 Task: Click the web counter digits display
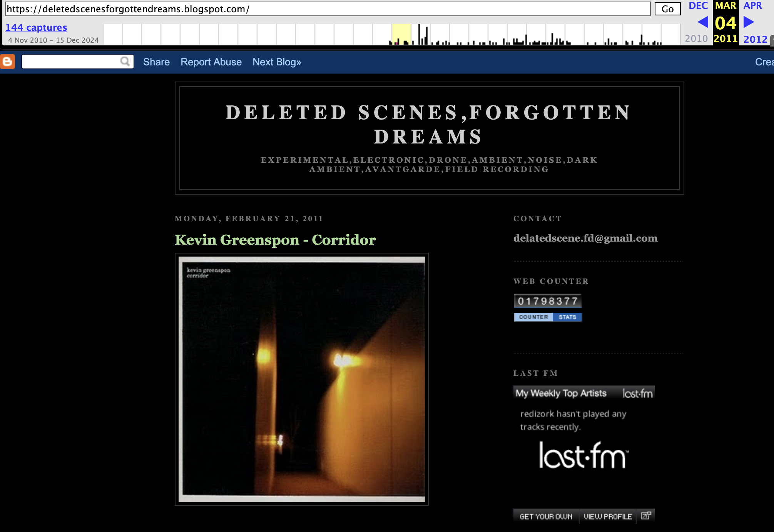pyautogui.click(x=547, y=301)
